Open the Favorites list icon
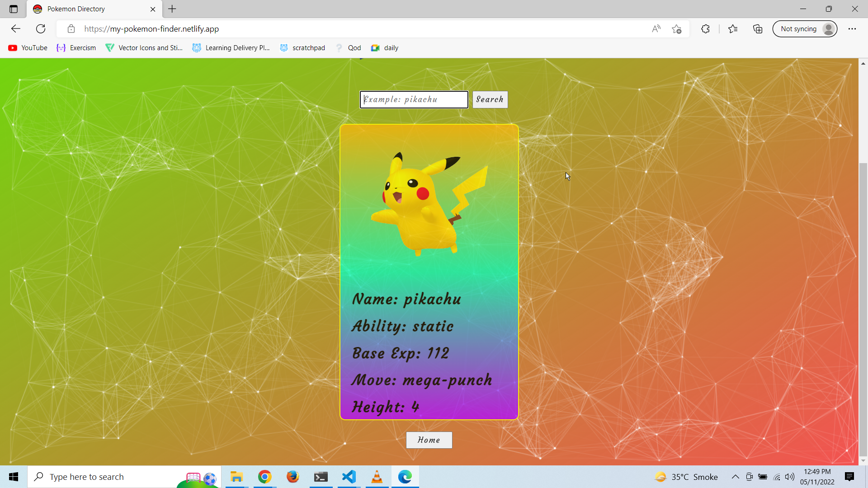 coord(733,29)
